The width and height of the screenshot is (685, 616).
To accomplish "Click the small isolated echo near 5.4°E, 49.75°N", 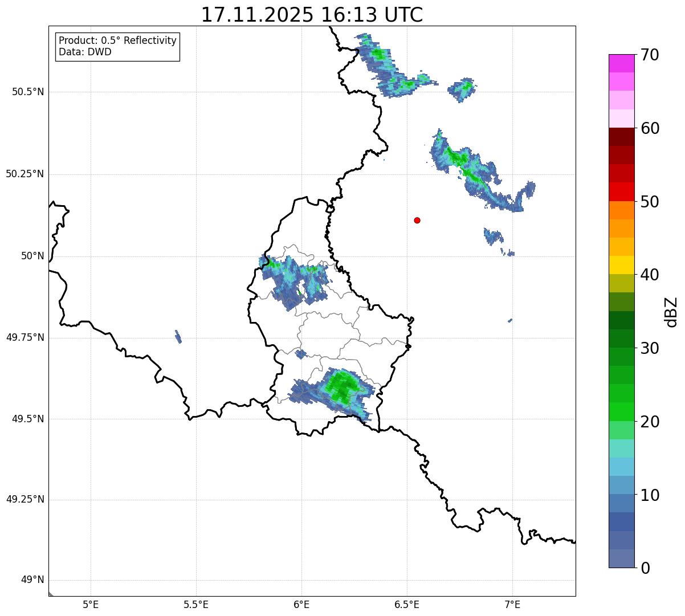I will point(178,337).
